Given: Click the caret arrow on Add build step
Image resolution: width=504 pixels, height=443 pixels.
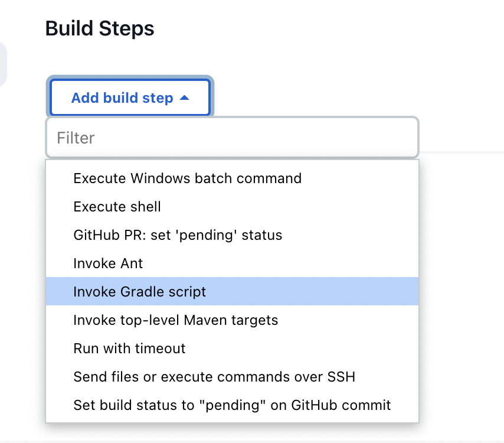Looking at the screenshot, I should pos(184,98).
